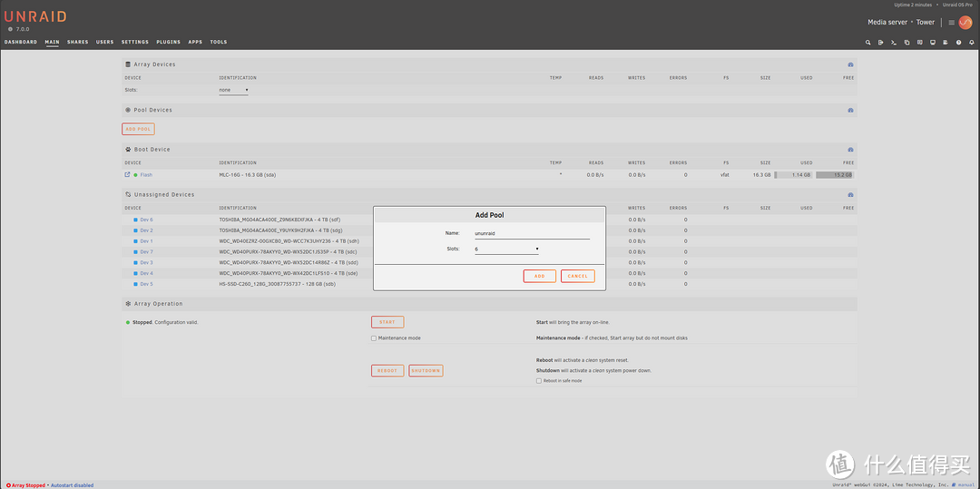Click the Name input field containing ununraid
This screenshot has width=980, height=489.
532,233
